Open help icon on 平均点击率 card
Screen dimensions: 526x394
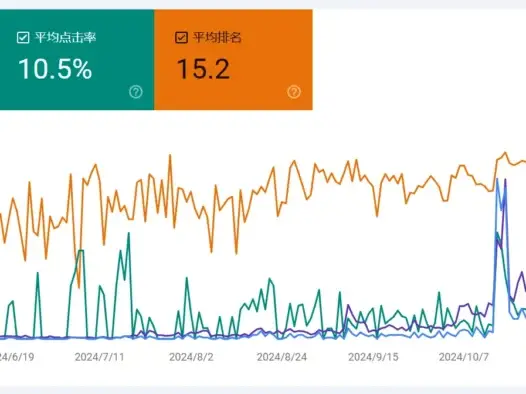coord(136,92)
